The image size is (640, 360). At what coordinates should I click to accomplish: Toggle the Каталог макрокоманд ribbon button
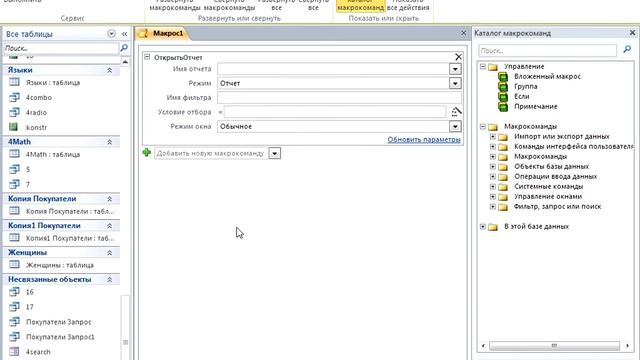point(360,5)
